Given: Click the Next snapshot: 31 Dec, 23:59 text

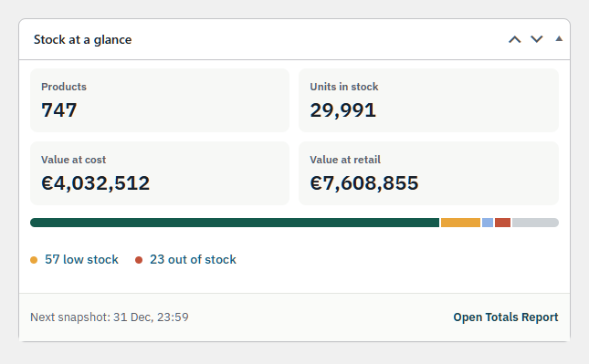Looking at the screenshot, I should (x=110, y=317).
